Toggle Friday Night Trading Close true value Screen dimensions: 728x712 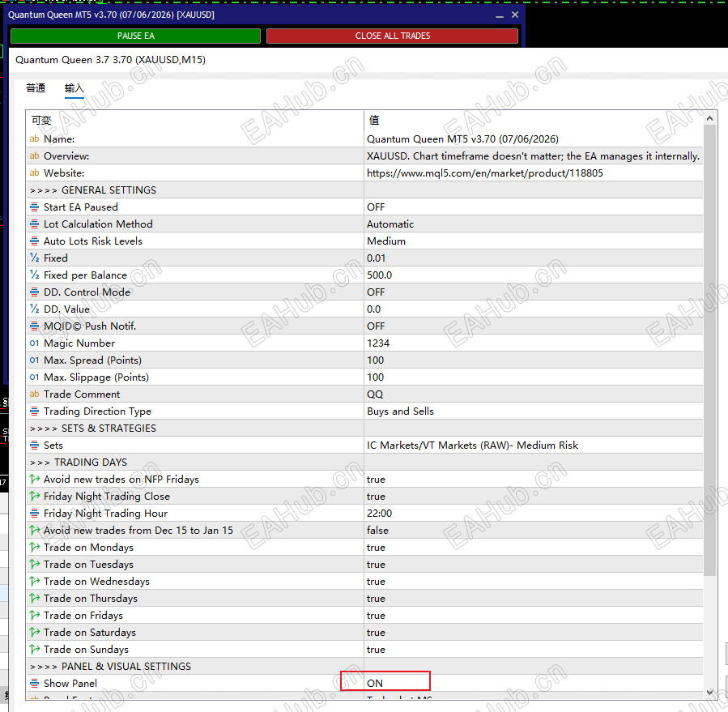[x=534, y=496]
